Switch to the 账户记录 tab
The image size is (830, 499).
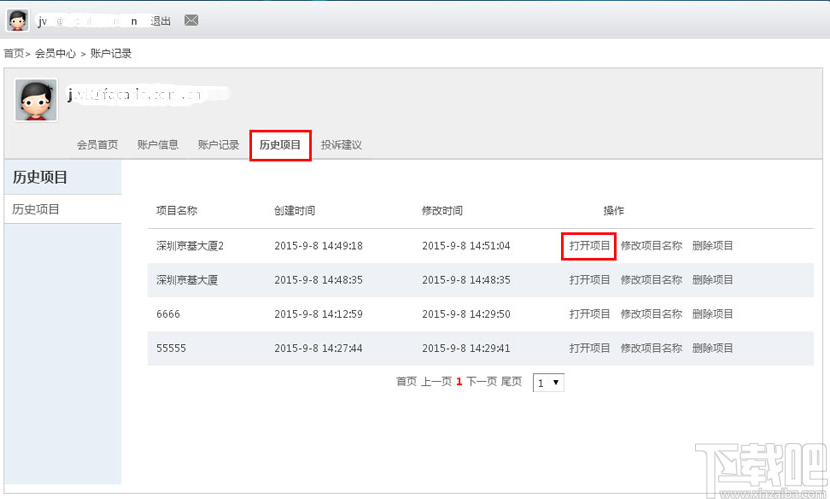[219, 144]
